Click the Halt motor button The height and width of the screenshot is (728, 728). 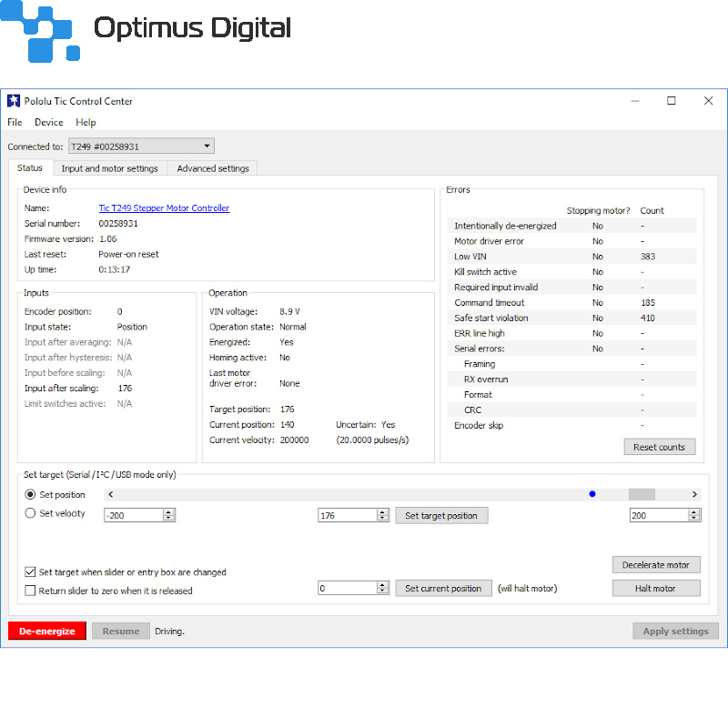click(656, 588)
